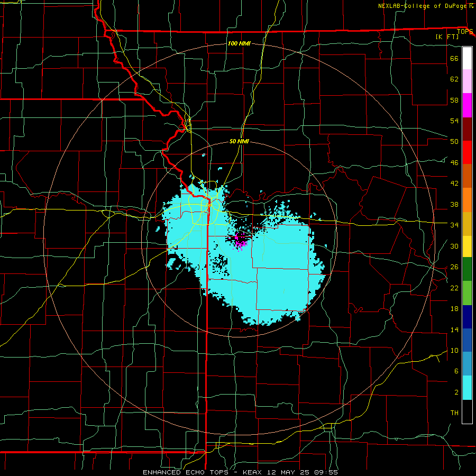Image resolution: width=476 pixels, height=476 pixels.
Task: Click the legend value 42
Action: (454, 183)
